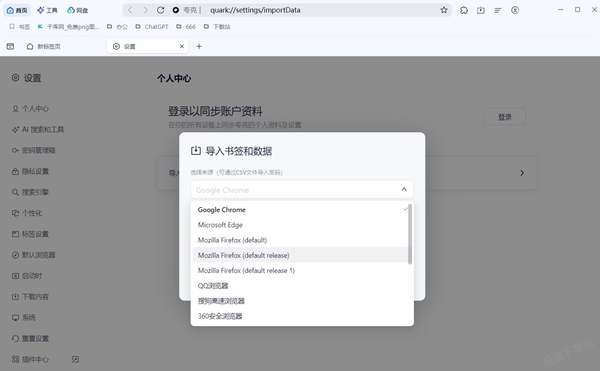Image resolution: width=600 pixels, height=371 pixels.
Task: Open the user account avatar icon
Action: pos(515,10)
